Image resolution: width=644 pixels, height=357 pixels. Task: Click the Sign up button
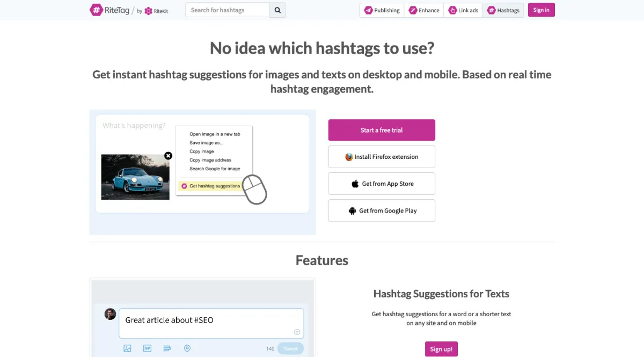tap(441, 348)
